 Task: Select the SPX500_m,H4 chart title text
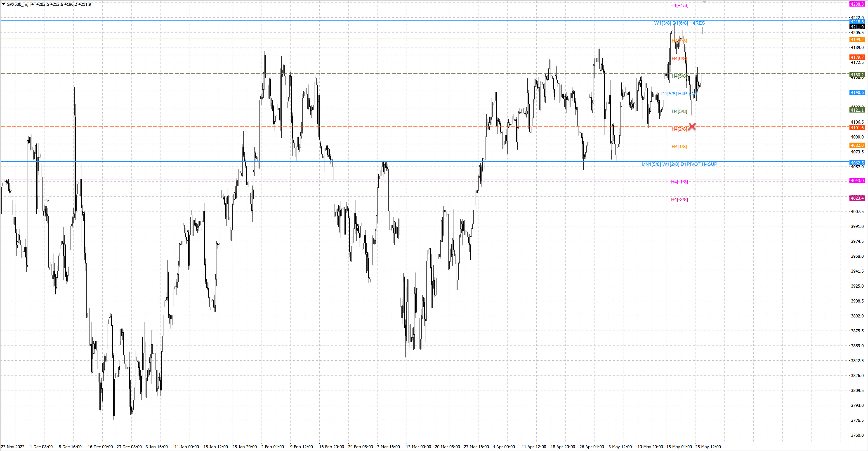pos(20,4)
